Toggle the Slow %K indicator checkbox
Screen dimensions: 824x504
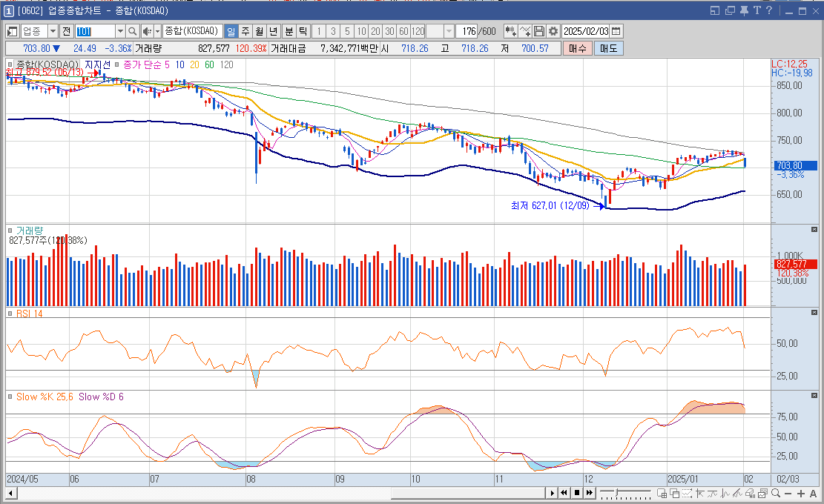pos(10,397)
